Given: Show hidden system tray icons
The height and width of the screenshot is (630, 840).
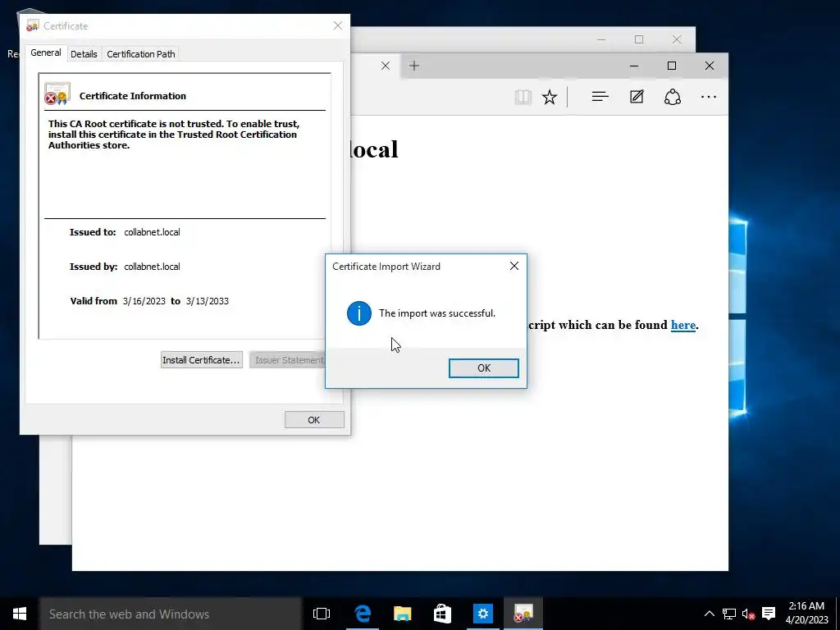Looking at the screenshot, I should pos(709,614).
